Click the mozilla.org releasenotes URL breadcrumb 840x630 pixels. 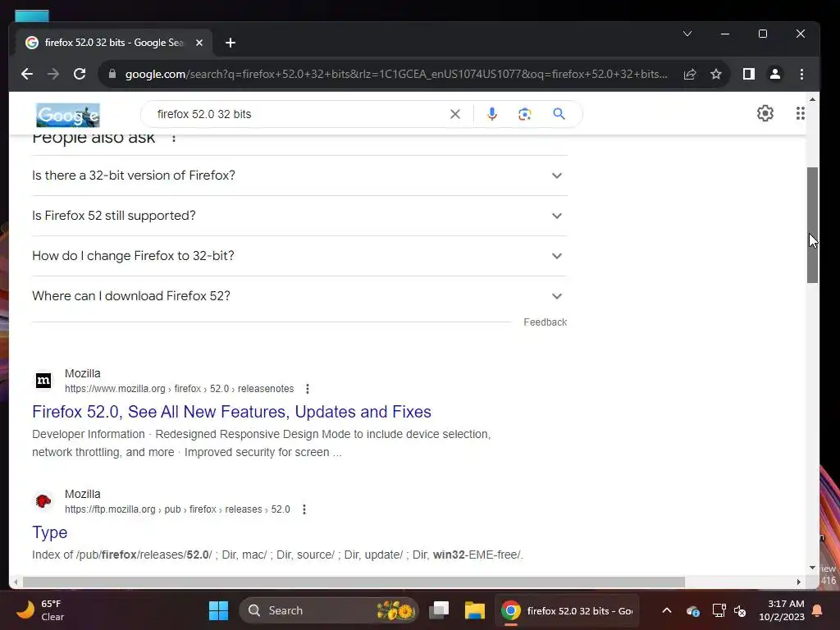[x=180, y=389]
